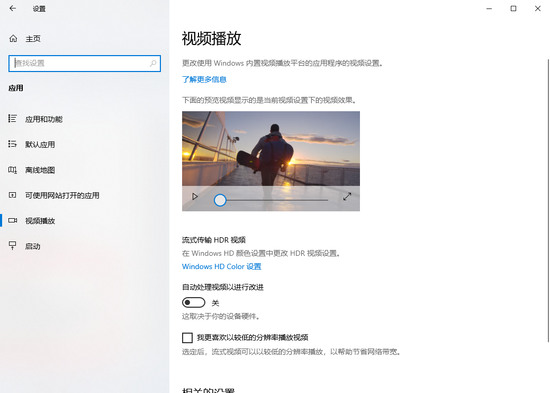Click the 查找设置 search field

(85, 63)
